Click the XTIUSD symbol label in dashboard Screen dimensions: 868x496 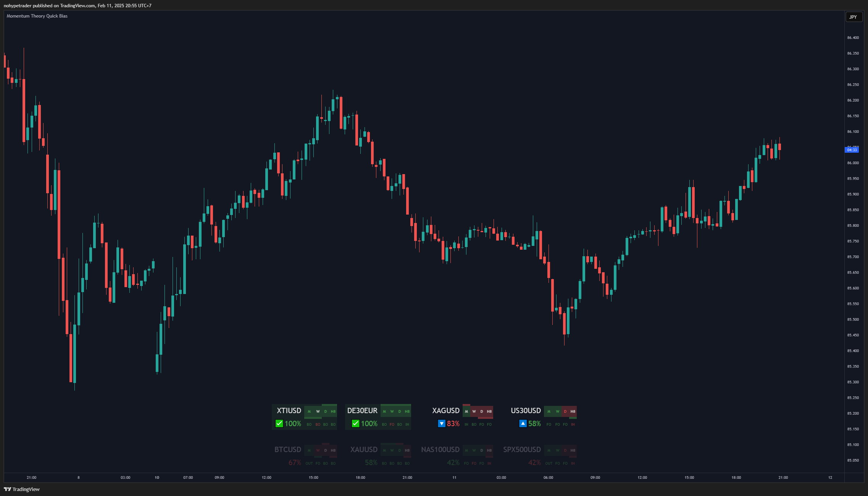[289, 410]
